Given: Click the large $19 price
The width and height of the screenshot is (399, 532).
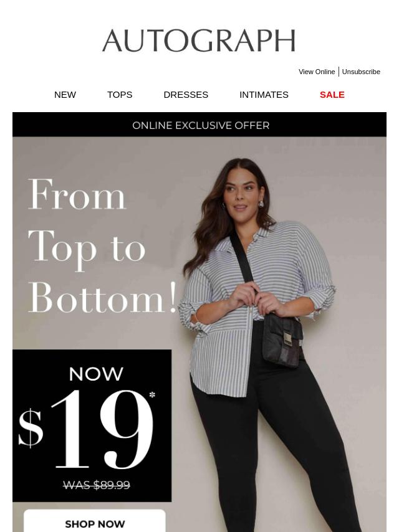Looking at the screenshot, I should (x=86, y=430).
